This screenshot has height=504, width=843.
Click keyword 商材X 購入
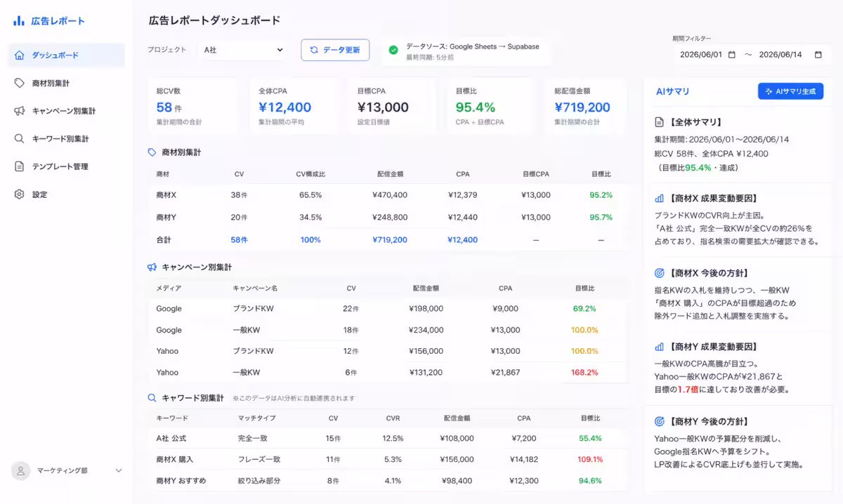click(174, 460)
